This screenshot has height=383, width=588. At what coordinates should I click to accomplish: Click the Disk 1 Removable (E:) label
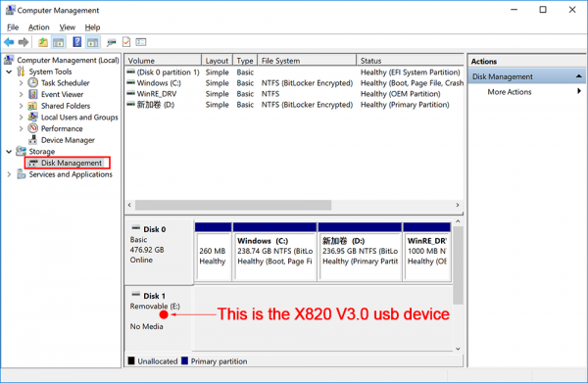155,307
